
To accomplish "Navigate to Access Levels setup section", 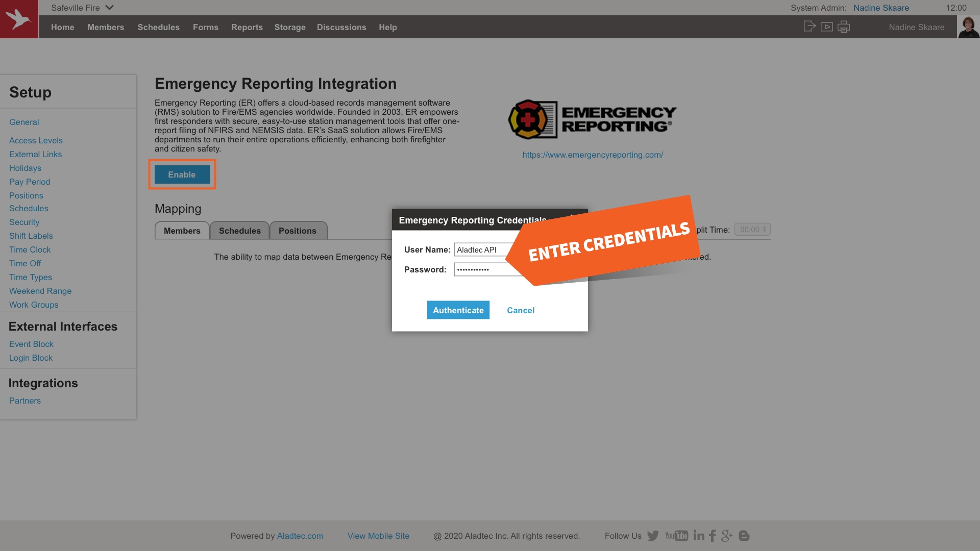I will (x=36, y=140).
